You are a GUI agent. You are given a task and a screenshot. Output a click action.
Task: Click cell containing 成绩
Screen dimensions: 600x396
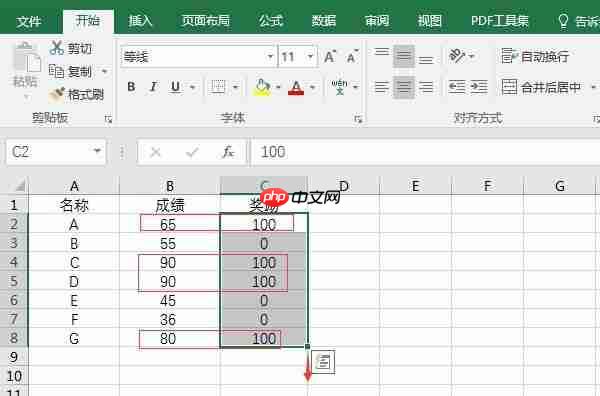point(170,205)
